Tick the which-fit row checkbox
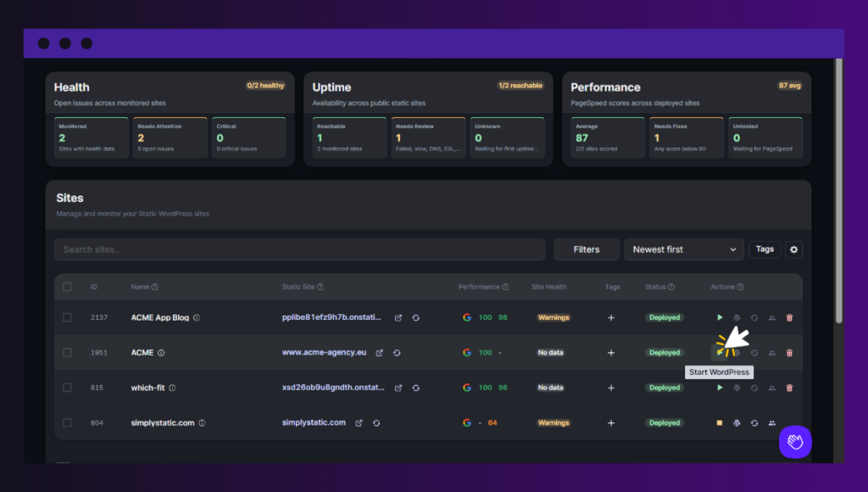Viewport: 868px width, 492px height. 67,388
